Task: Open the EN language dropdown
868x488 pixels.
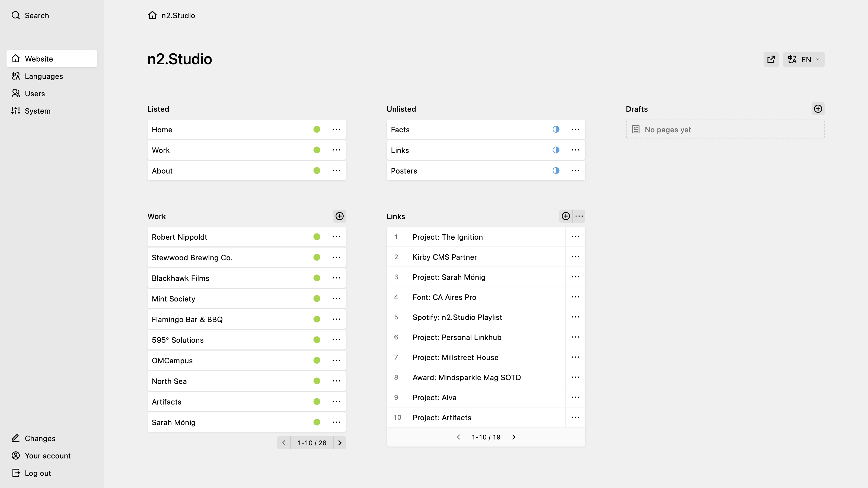Action: [804, 60]
